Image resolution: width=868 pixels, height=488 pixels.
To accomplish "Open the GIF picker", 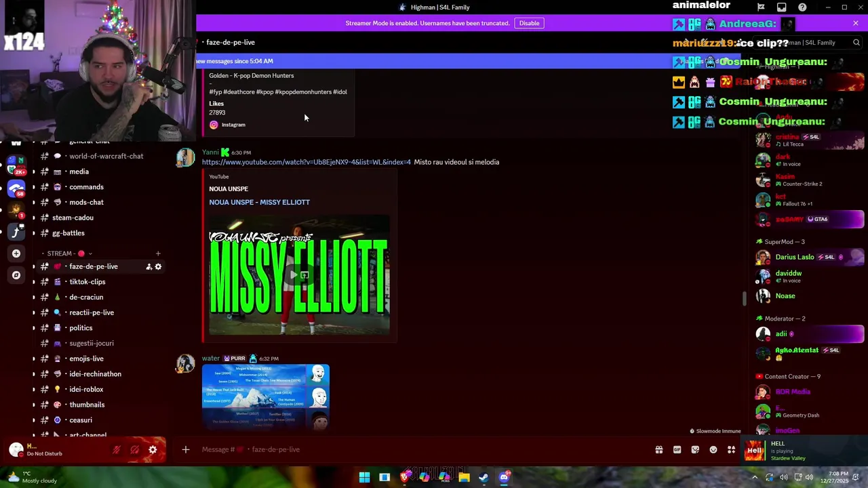I will click(x=677, y=449).
